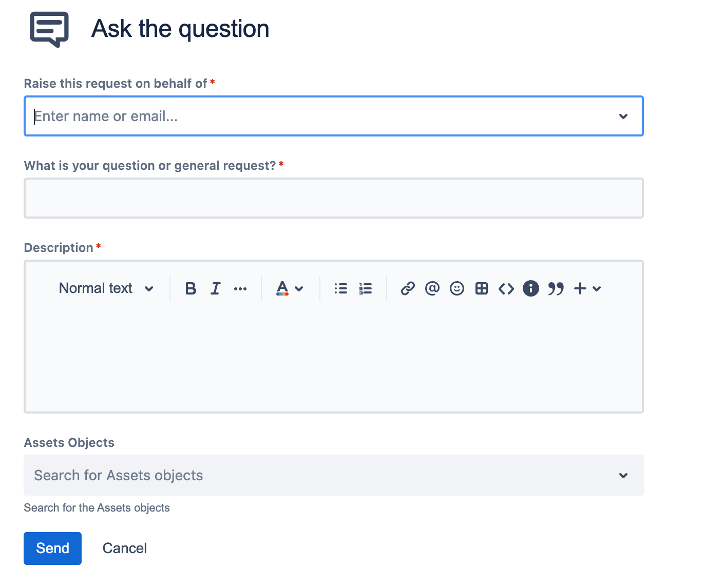Insert a numbered list
The width and height of the screenshot is (724, 588).
tap(366, 288)
